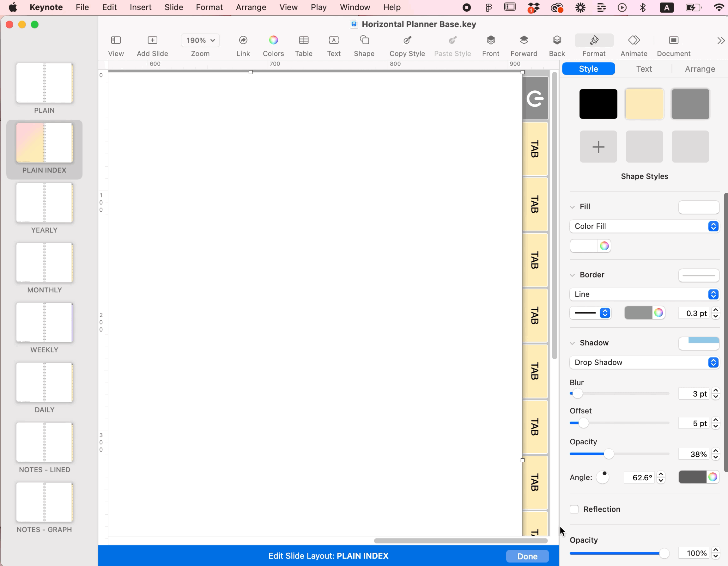Click the Add Slide toolbar icon
This screenshot has width=728, height=566.
(152, 40)
